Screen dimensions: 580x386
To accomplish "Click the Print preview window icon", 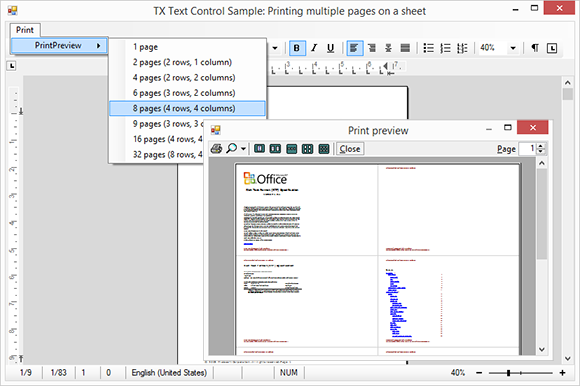I will pos(216,130).
